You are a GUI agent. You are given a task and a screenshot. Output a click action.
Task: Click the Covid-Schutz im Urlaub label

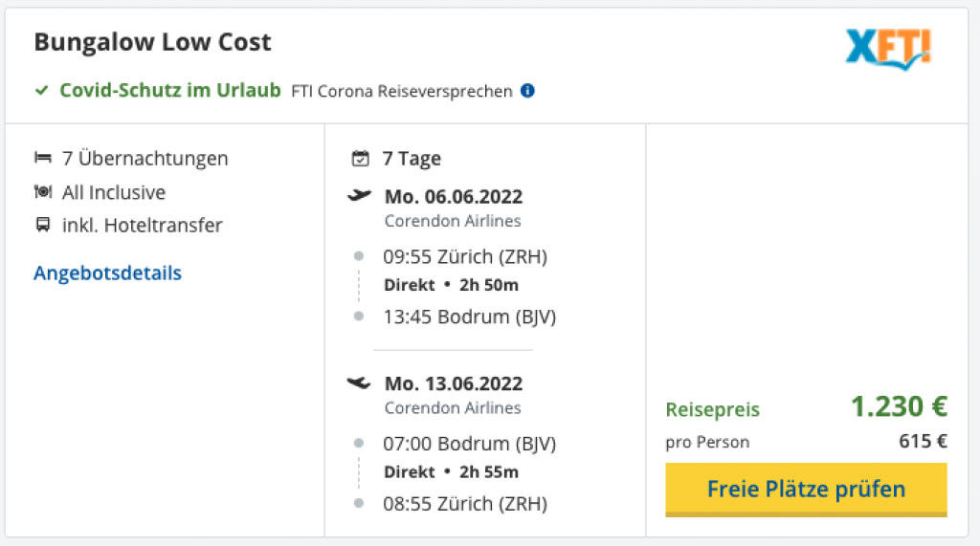pos(169,91)
